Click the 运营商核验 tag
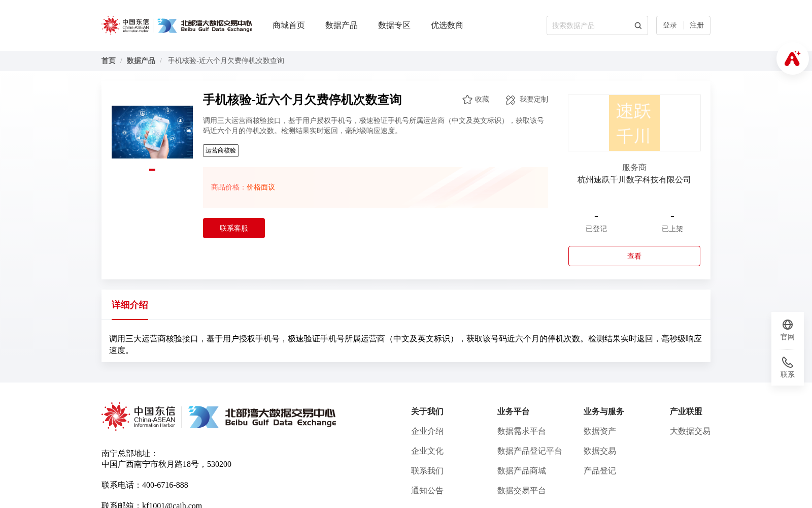Viewport: 812px width, 508px height. [221, 150]
